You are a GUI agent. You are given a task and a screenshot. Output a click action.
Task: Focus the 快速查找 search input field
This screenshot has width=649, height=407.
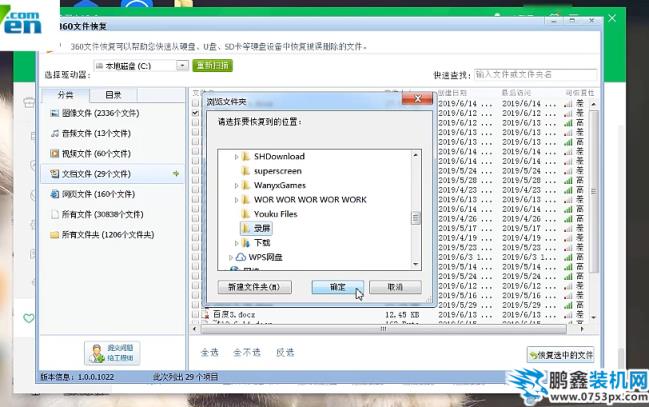[x=535, y=75]
